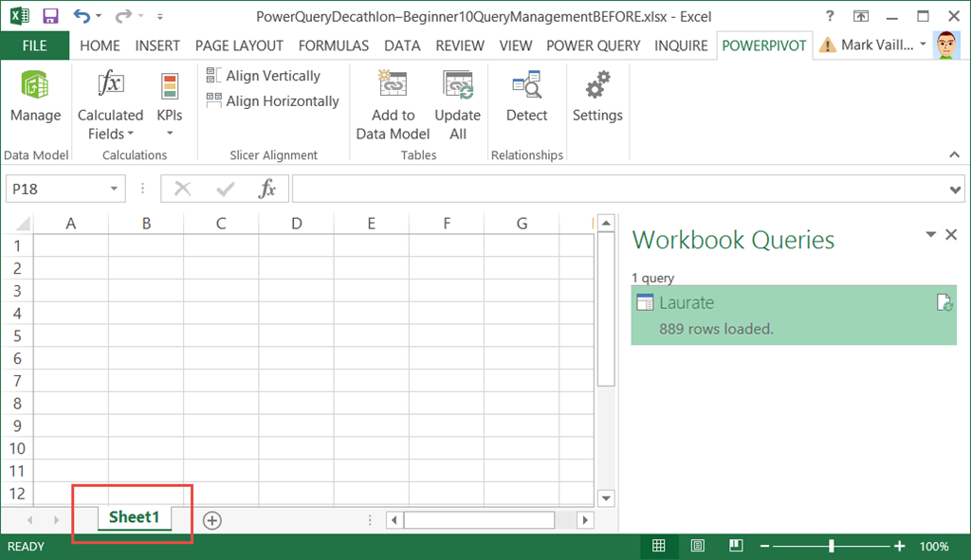Click the Undo arrow icon
The width and height of the screenshot is (971, 560).
pos(82,16)
